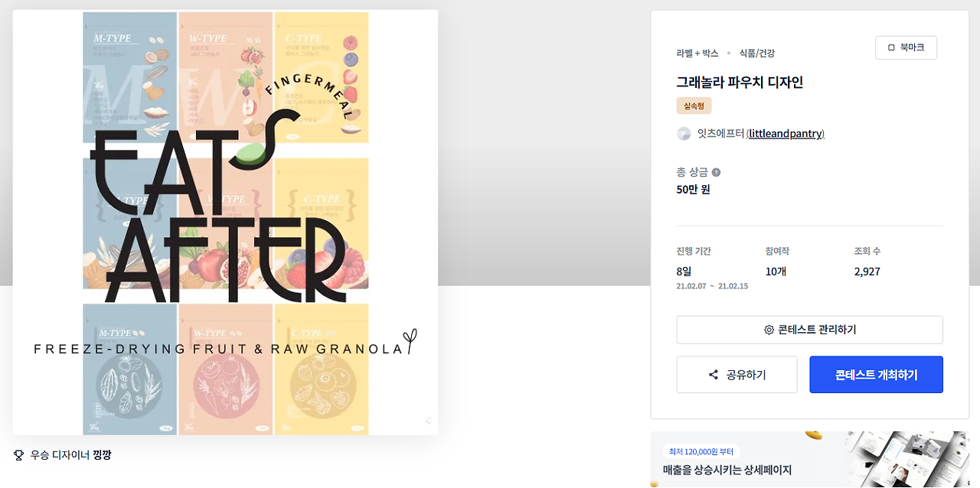980x488 pixels.
Task: Open the 매출을 상승시키는 상세페이지 banner
Action: coord(809,460)
